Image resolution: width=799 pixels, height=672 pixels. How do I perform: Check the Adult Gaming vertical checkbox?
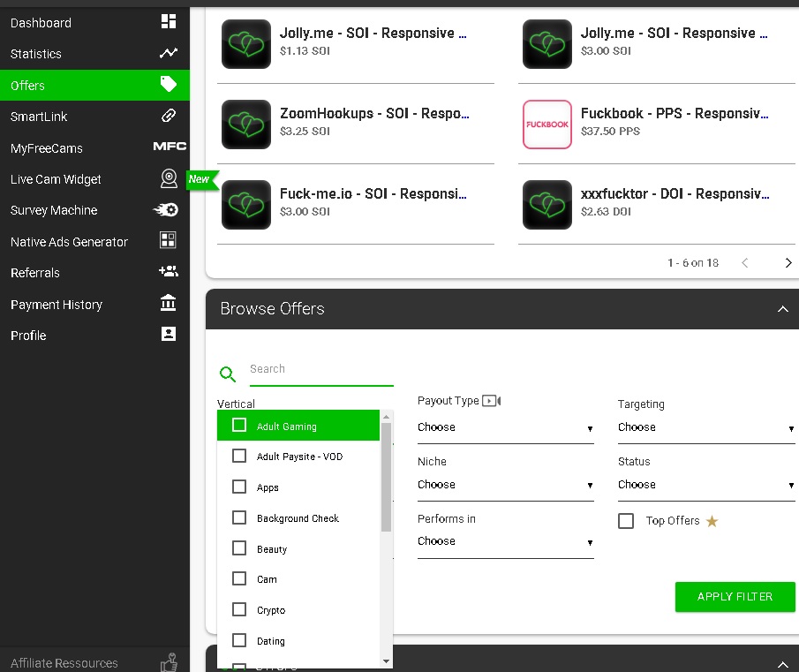click(239, 425)
